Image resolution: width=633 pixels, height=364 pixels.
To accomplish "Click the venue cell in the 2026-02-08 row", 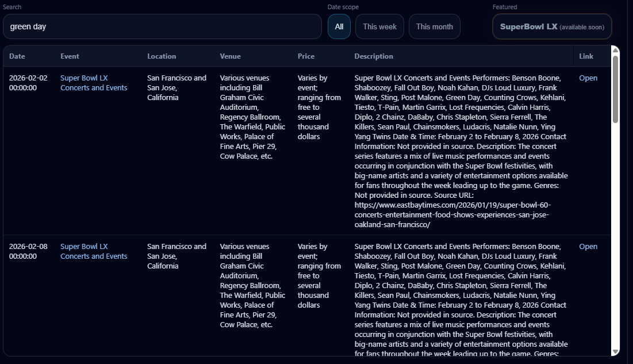I will click(x=252, y=286).
